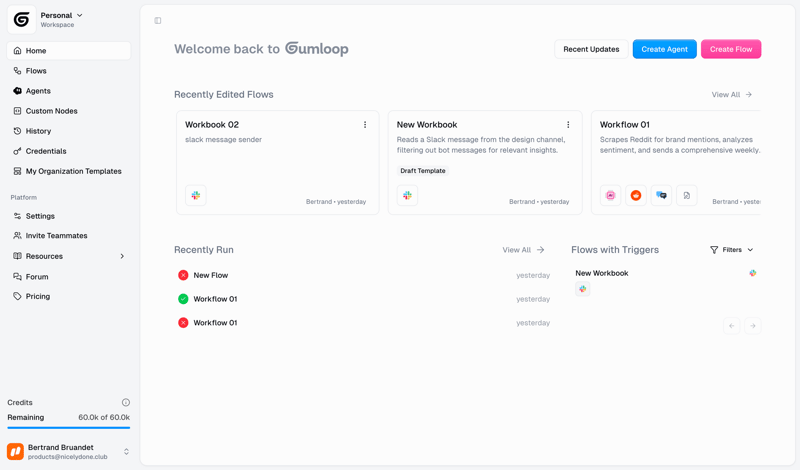This screenshot has width=800, height=470.
Task: Open the failed New Flow run
Action: coord(364,275)
